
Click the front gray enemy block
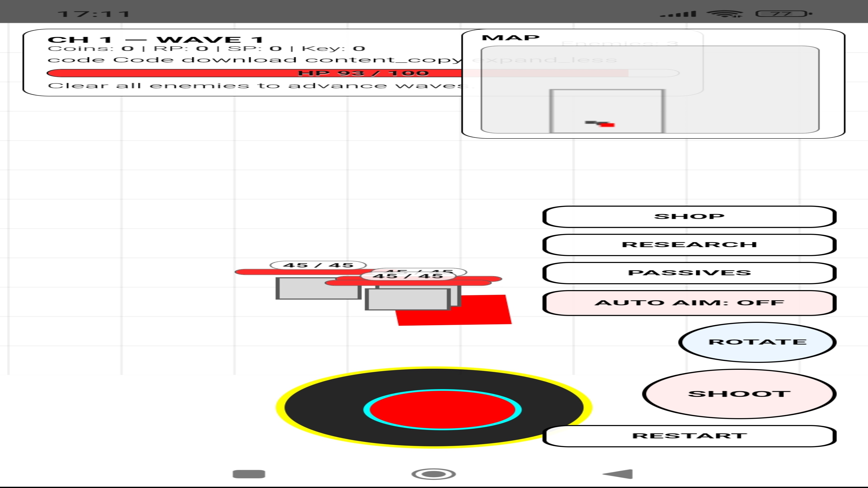tap(408, 299)
